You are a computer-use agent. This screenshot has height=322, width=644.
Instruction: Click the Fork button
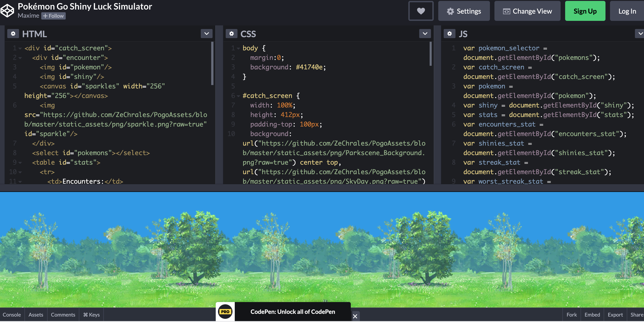coord(571,315)
